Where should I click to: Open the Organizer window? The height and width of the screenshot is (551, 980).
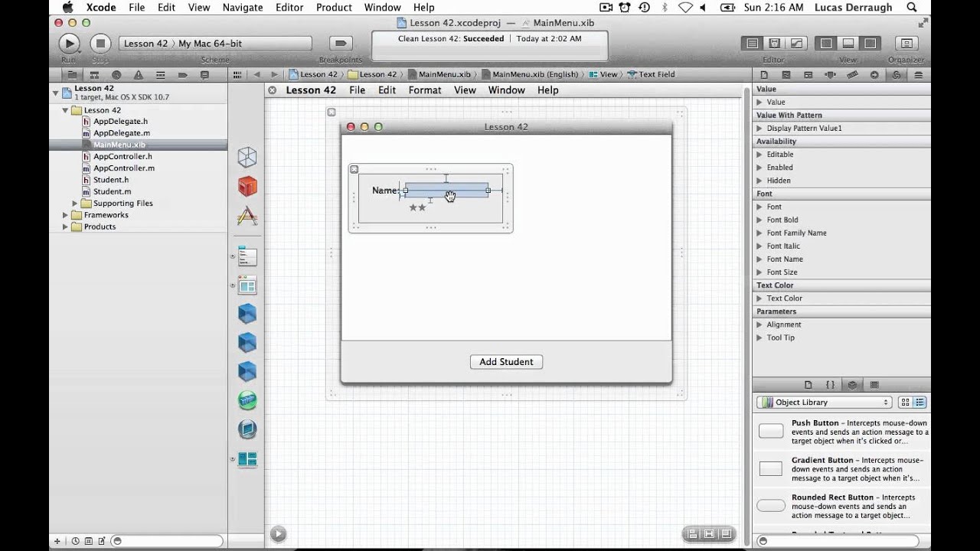coord(906,44)
